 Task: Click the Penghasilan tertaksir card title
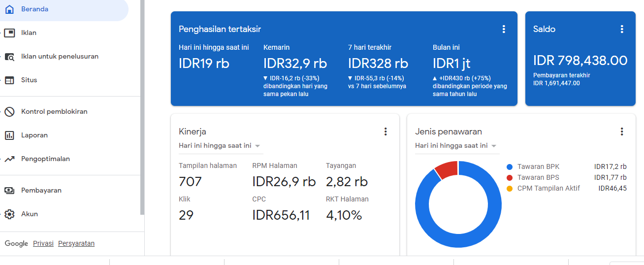coord(220,29)
